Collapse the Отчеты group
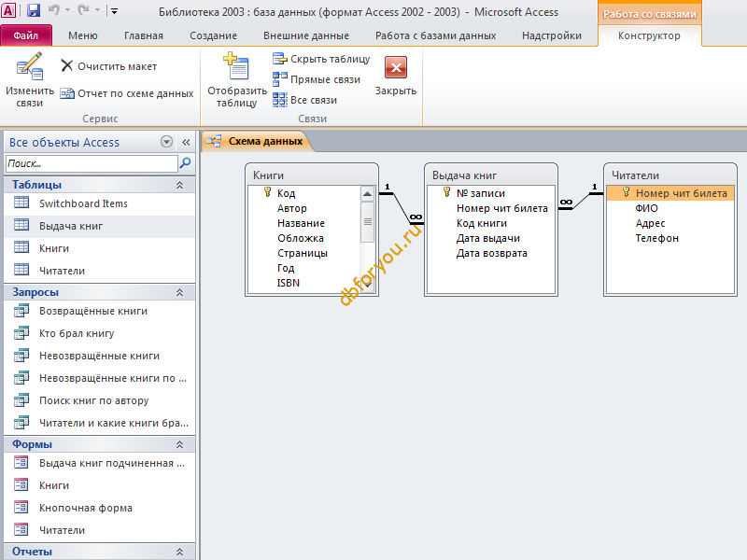This screenshot has height=560, width=747. (179, 552)
